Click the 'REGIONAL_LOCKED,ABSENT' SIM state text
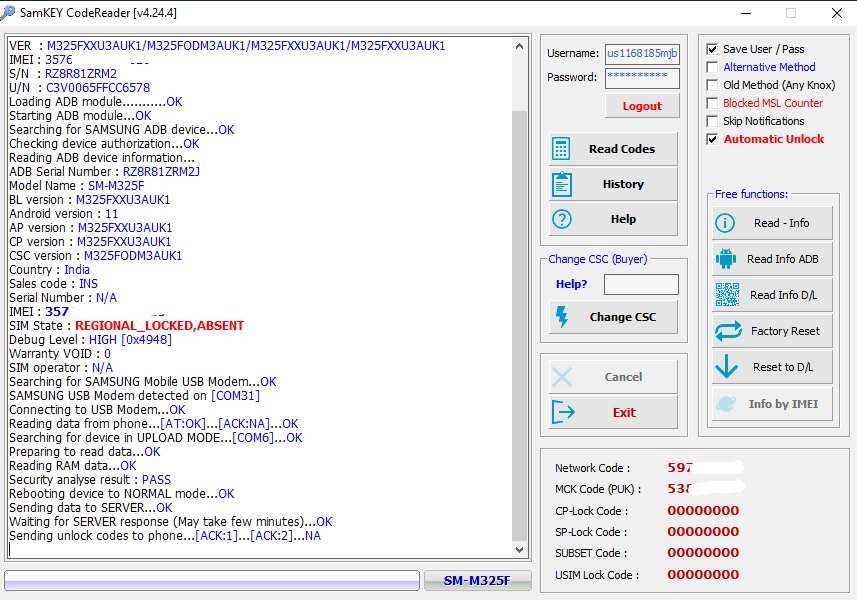Image resolution: width=857 pixels, height=600 pixels. [160, 326]
